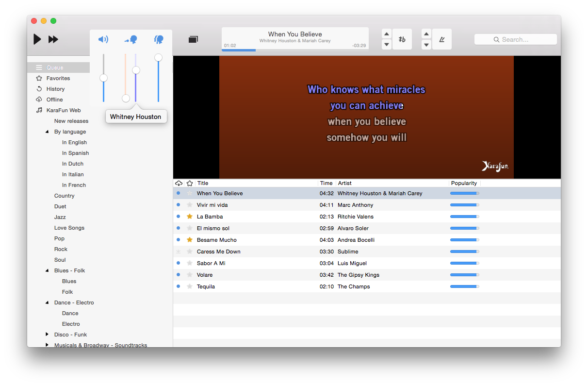This screenshot has height=386, width=588.
Task: Click the tempo metronome icon
Action: point(441,39)
